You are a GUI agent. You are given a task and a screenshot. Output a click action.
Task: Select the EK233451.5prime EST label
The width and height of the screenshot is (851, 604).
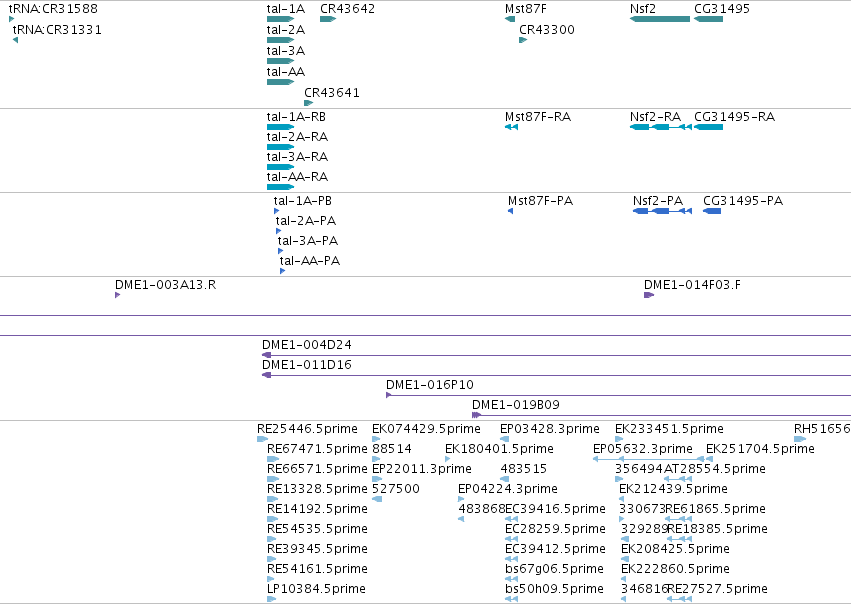click(669, 429)
